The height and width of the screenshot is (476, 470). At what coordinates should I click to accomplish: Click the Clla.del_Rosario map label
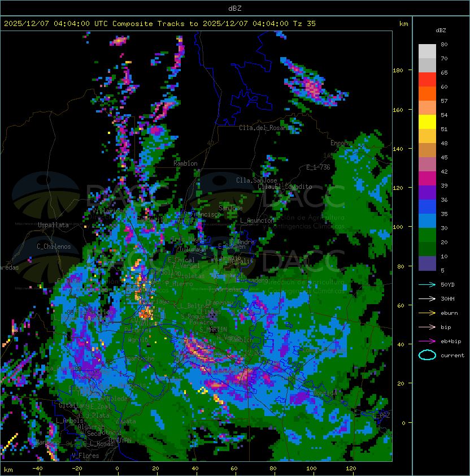[x=267, y=128]
